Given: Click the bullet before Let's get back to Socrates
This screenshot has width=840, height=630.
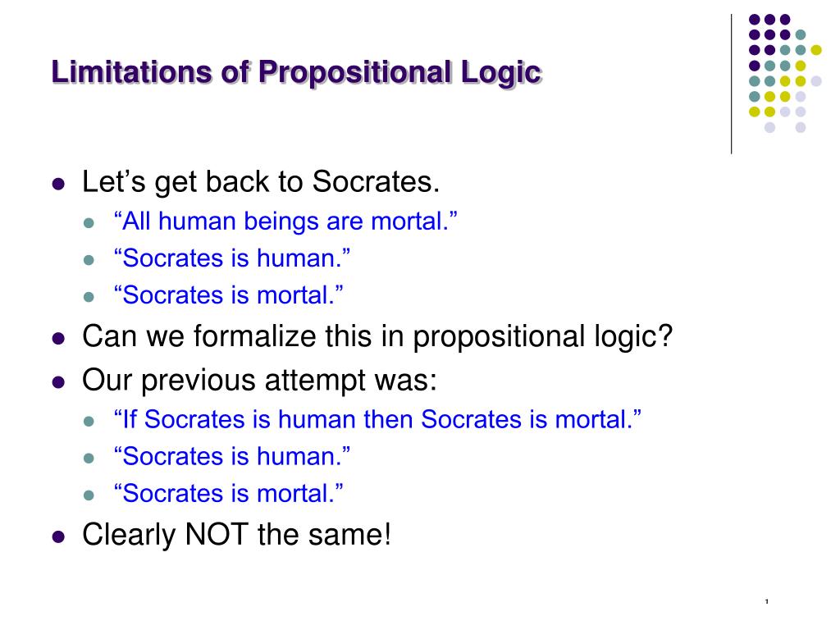Looking at the screenshot, I should [58, 185].
